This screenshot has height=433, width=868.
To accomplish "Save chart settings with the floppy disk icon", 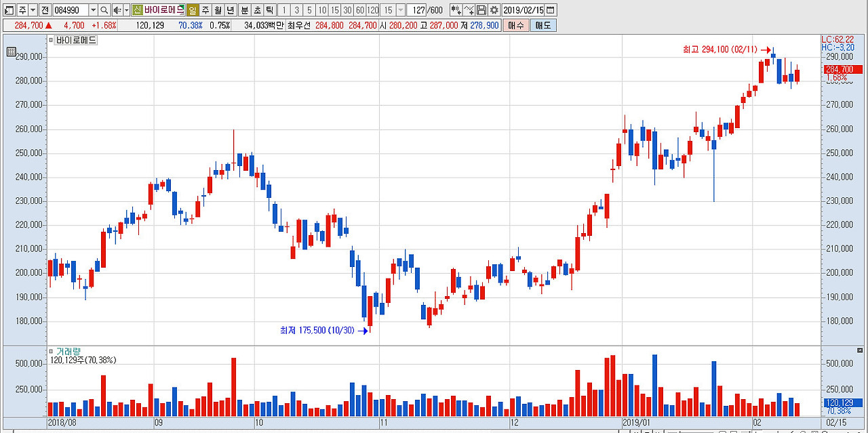I will [x=481, y=10].
